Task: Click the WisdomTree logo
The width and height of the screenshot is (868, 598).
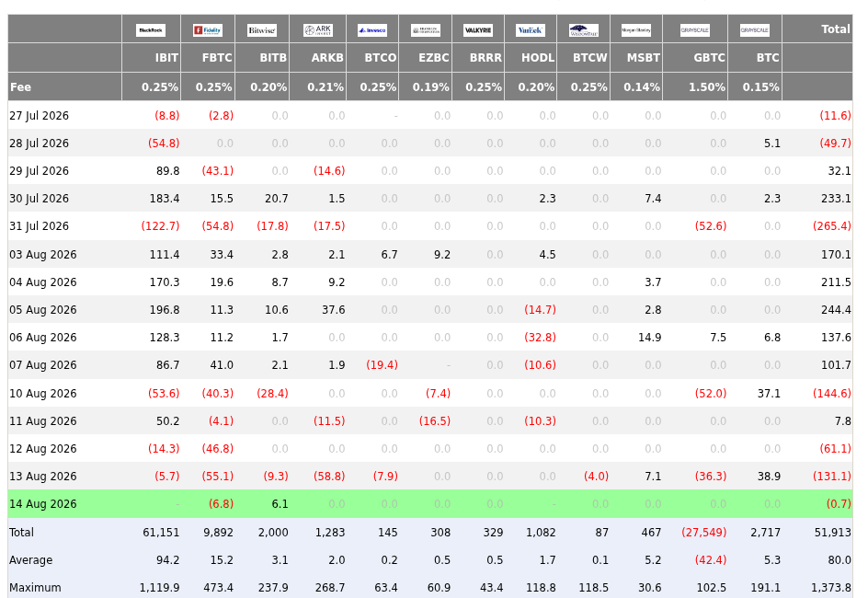Action: pyautogui.click(x=584, y=29)
